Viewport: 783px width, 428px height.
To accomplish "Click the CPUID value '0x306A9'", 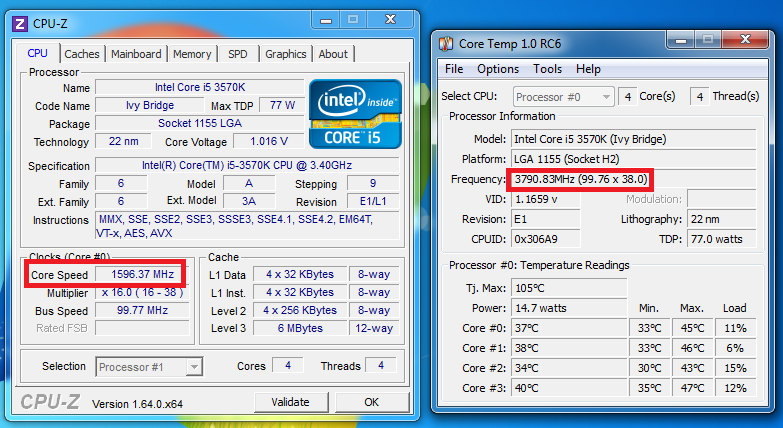I will (546, 239).
